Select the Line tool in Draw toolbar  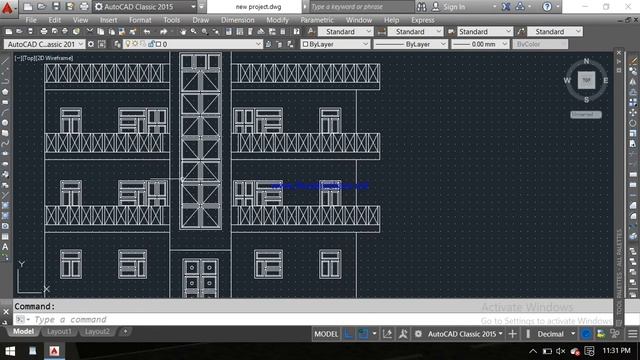pos(5,61)
